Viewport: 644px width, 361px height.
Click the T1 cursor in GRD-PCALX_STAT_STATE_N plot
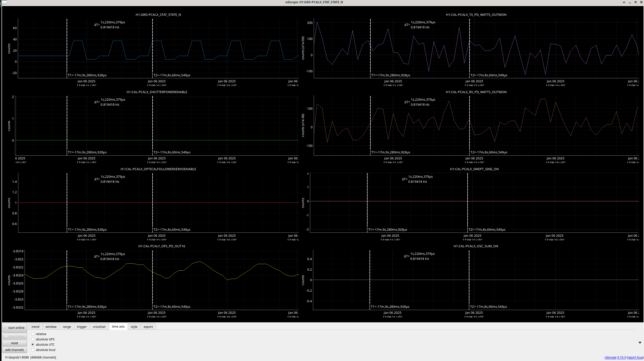point(67,48)
